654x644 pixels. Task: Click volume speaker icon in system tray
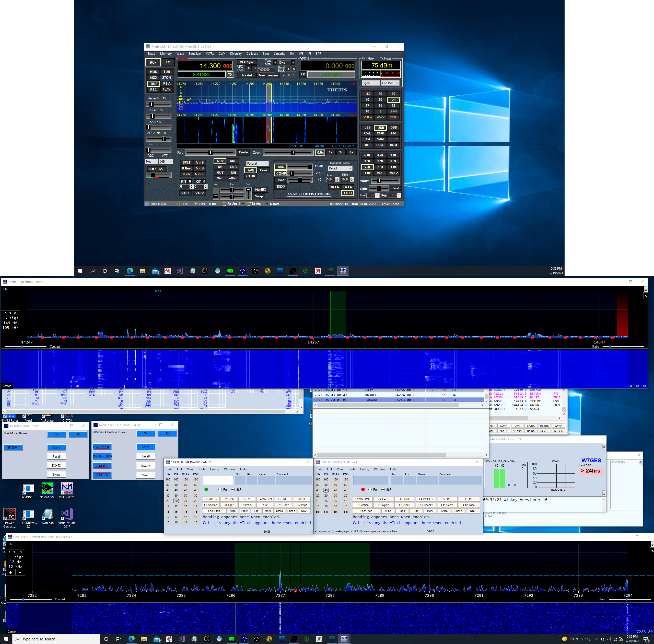(x=609, y=639)
